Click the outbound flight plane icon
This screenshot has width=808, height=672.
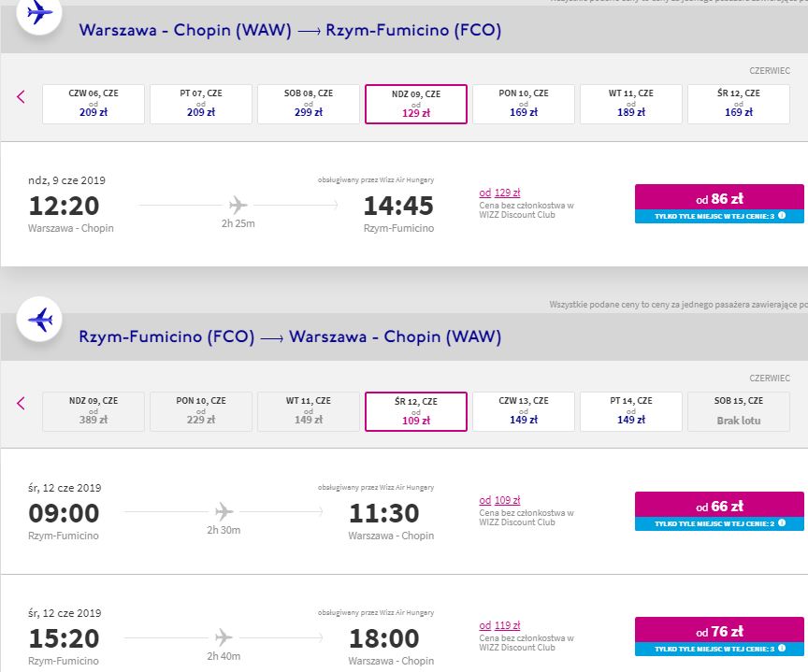[39, 13]
